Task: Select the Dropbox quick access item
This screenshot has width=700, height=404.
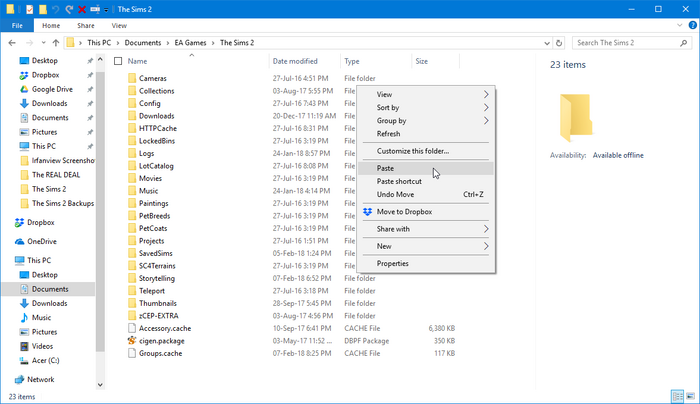Action: click(45, 75)
